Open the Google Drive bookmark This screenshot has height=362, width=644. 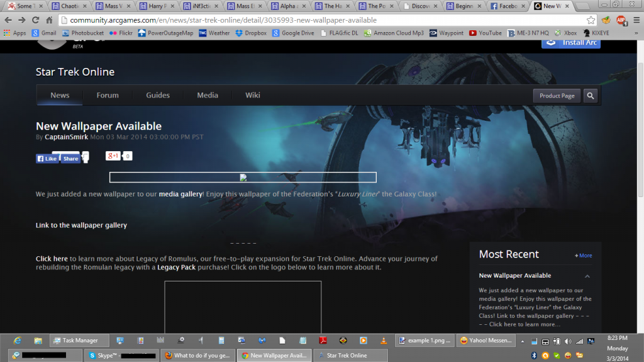pos(293,33)
